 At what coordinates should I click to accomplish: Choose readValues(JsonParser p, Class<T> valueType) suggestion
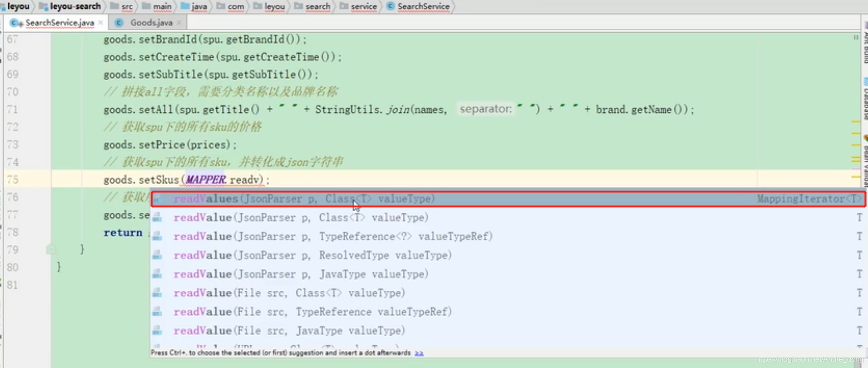click(x=508, y=199)
